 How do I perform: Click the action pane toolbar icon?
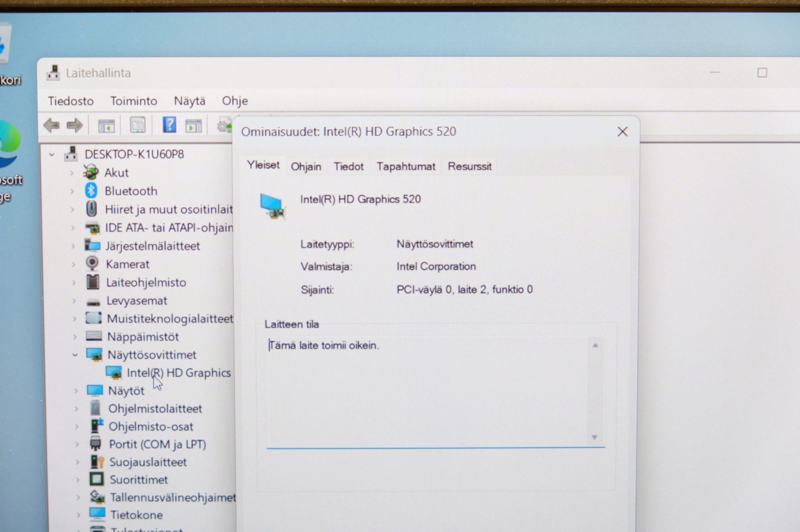coord(194,126)
